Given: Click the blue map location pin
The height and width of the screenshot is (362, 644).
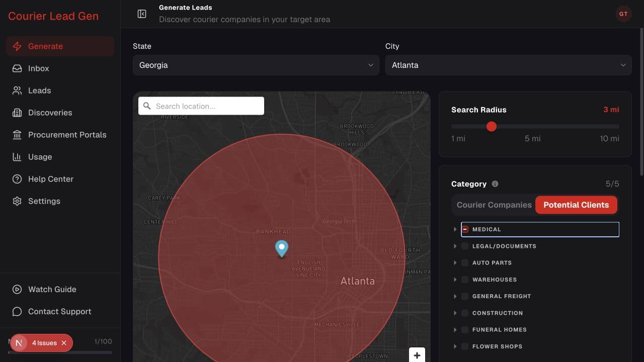Looking at the screenshot, I should pos(282,248).
